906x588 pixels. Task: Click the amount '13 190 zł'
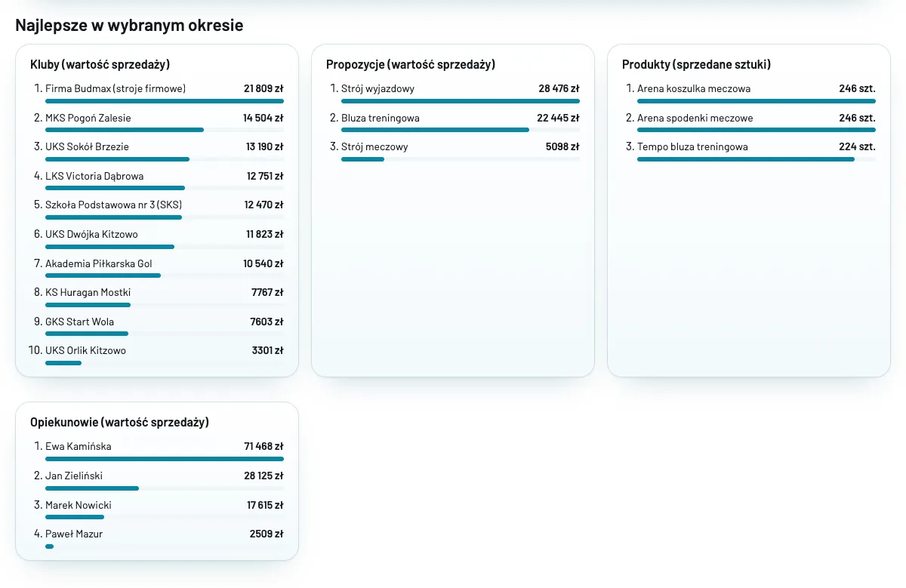click(x=264, y=146)
